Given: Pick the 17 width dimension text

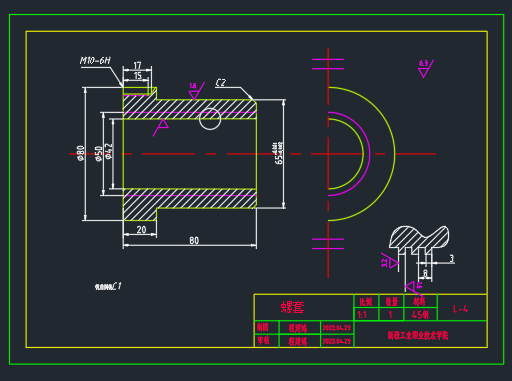Looking at the screenshot, I should pos(137,65).
